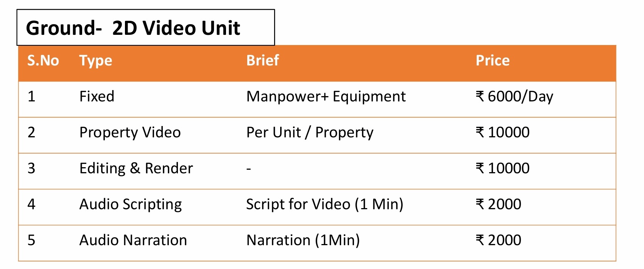Click the Audio Narration ₹ 2000 price
Image resolution: width=644 pixels, height=269 pixels.
click(x=498, y=240)
